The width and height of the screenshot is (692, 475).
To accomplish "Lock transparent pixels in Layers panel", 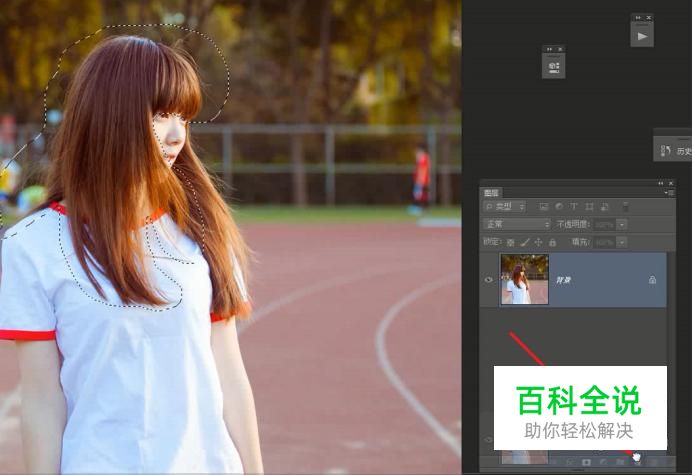I will [511, 242].
